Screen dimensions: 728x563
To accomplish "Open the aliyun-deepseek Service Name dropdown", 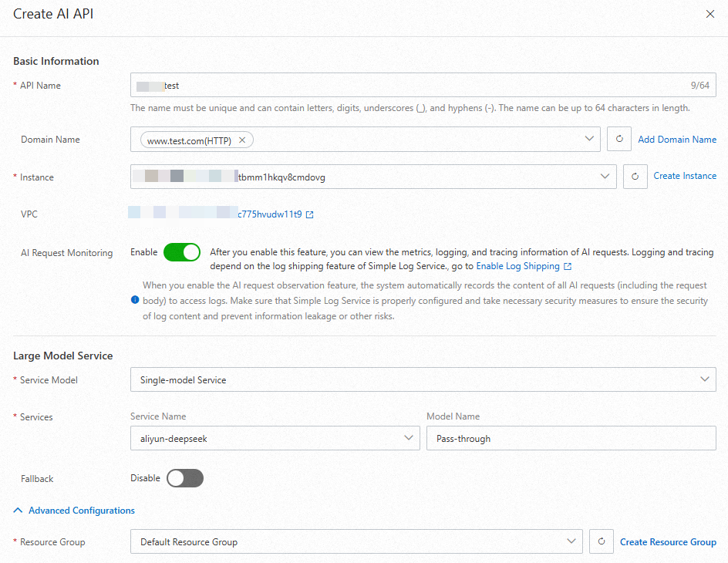I will point(409,437).
